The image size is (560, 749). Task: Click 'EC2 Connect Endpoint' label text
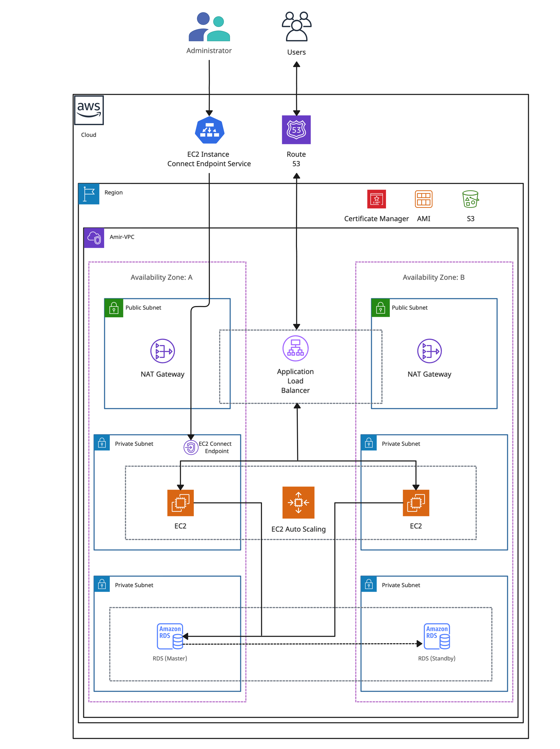pos(215,448)
